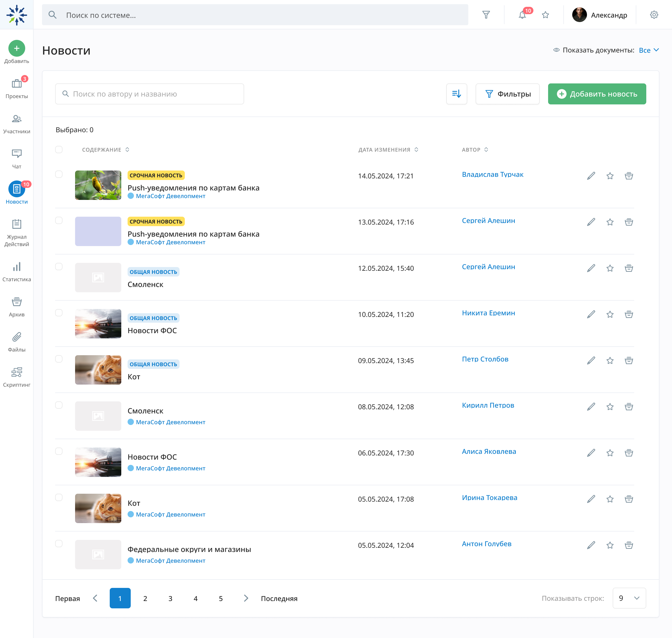
Task: Open author link Алиса Яковлева
Action: click(x=489, y=452)
